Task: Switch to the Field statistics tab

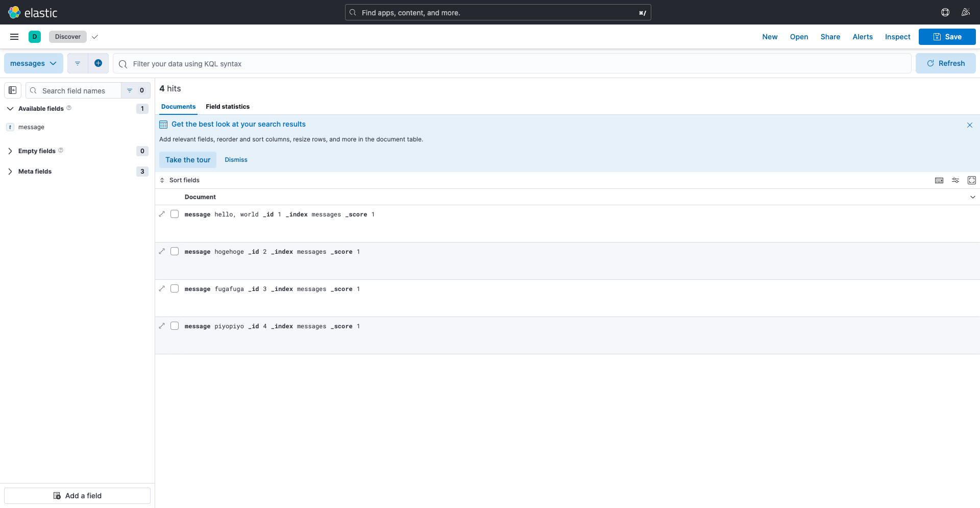Action: coord(228,107)
